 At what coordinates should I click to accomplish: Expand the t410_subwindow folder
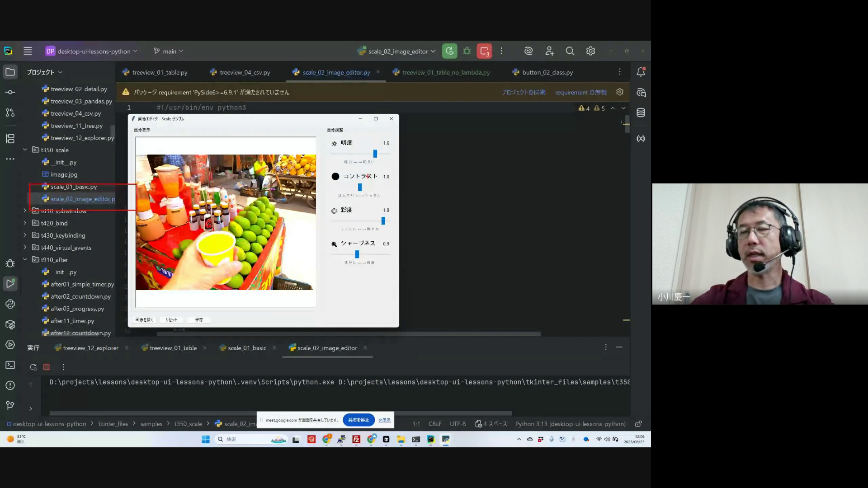point(25,211)
